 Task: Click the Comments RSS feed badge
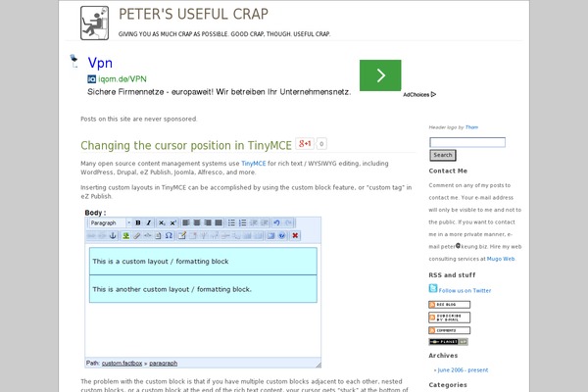(x=449, y=330)
